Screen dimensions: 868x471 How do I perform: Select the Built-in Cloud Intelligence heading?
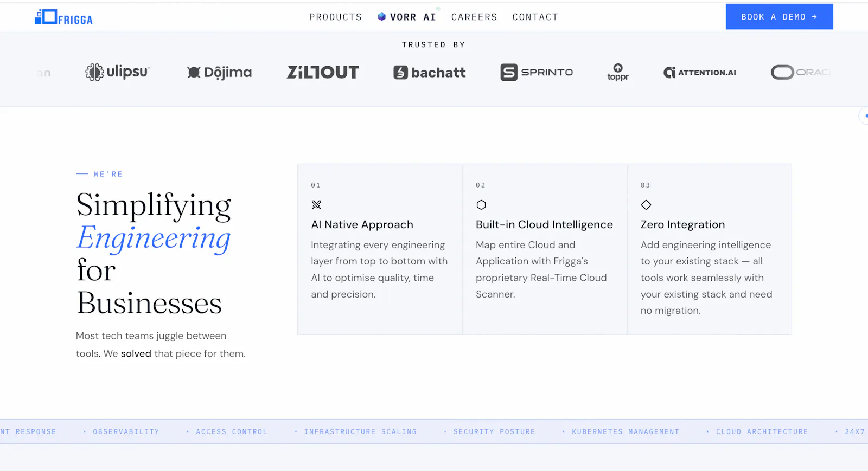tap(544, 224)
